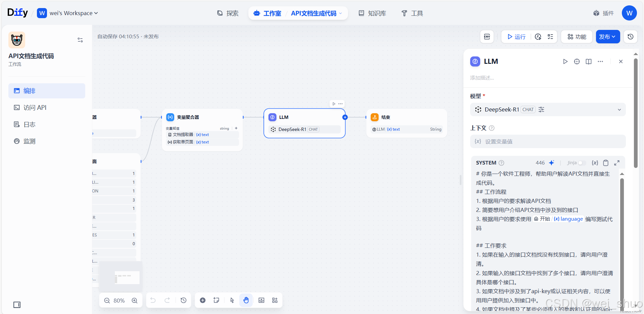Click the circular plus icon to add node
Image resolution: width=644 pixels, height=314 pixels.
tap(203, 300)
